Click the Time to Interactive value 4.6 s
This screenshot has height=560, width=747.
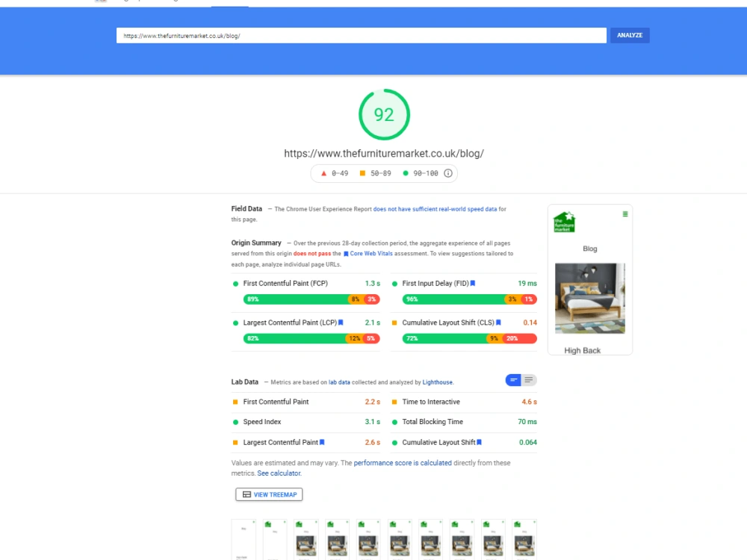pyautogui.click(x=530, y=402)
